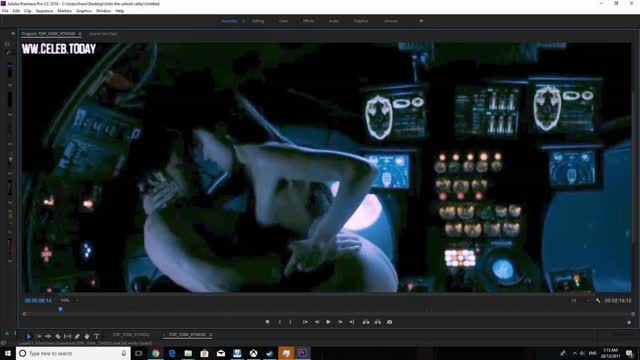Open the Window menu
Screen dimensions: 640x360
click(x=103, y=11)
